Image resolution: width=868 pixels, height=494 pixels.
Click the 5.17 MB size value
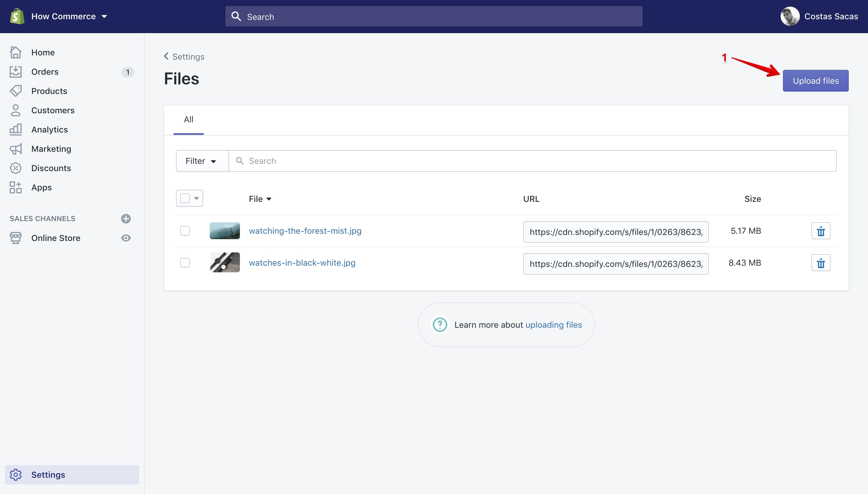click(x=746, y=231)
